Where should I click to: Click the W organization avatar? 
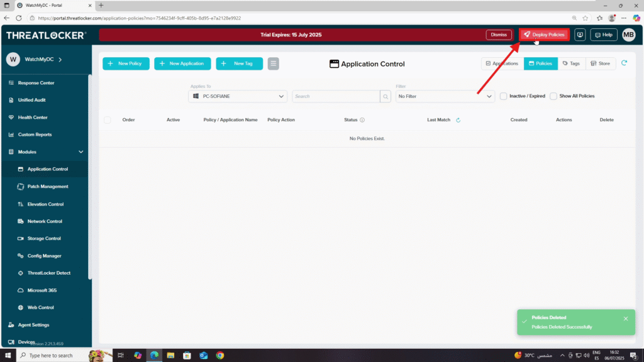13,60
